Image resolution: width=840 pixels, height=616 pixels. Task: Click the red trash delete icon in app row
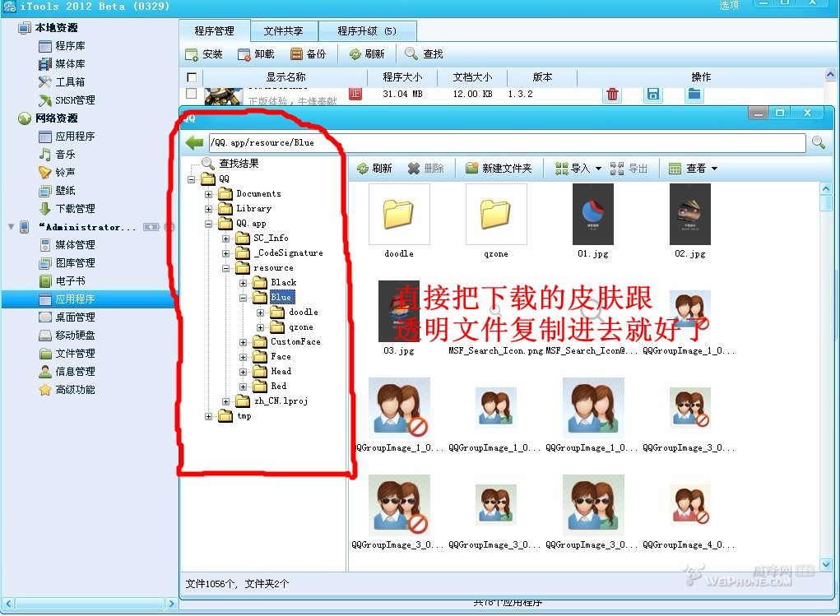[612, 95]
